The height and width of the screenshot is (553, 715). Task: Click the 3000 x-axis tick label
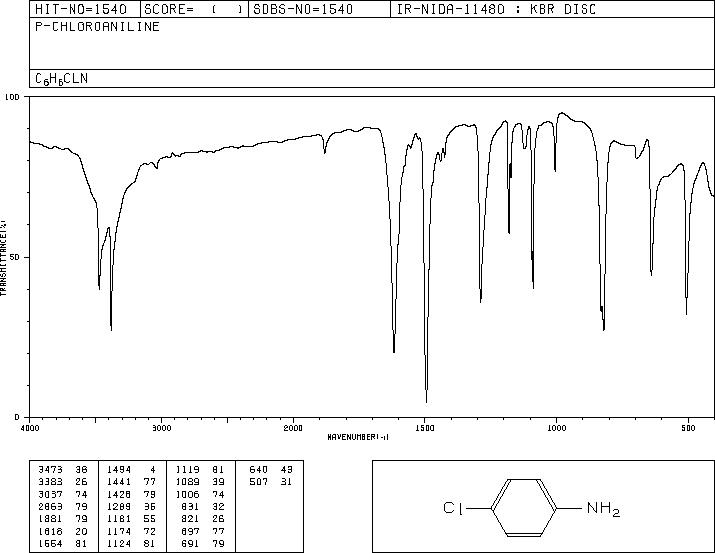[x=161, y=428]
